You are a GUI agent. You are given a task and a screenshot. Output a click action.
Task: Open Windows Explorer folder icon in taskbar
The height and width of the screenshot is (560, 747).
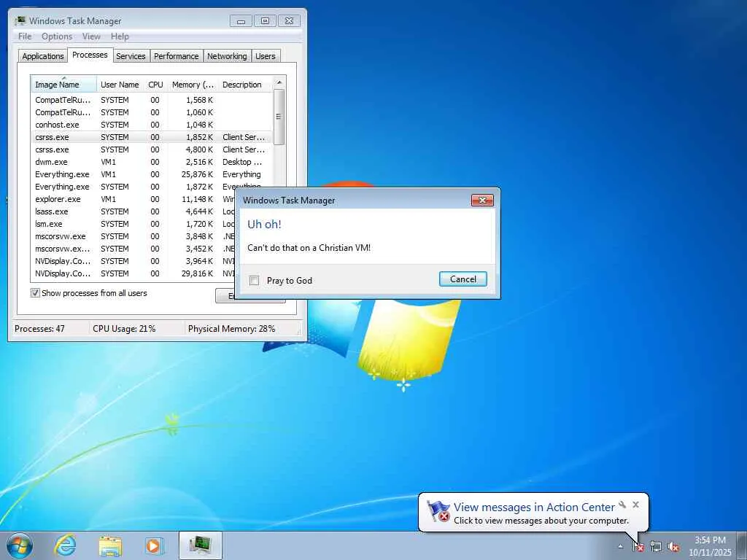pos(110,545)
